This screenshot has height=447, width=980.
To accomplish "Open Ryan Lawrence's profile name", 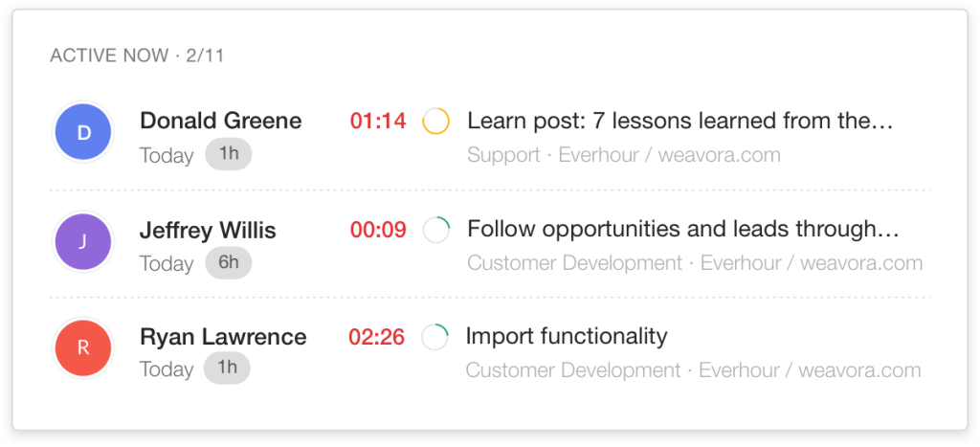I will point(223,337).
